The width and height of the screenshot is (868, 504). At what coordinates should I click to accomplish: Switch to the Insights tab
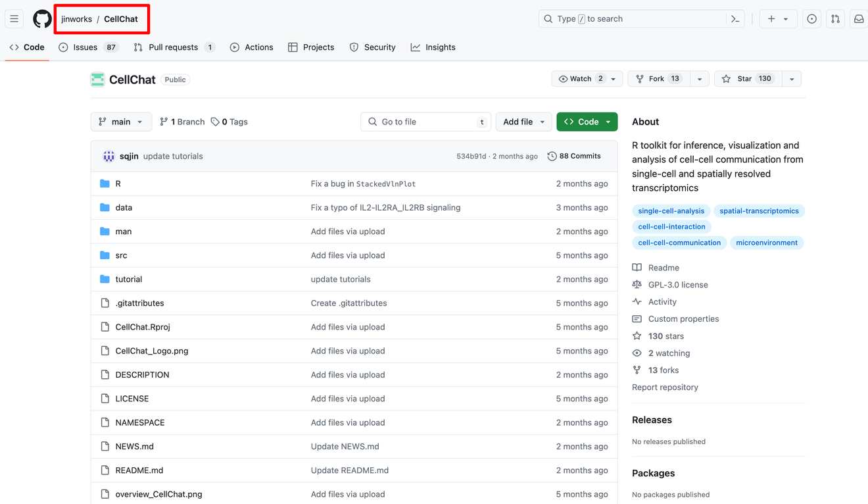pos(433,47)
